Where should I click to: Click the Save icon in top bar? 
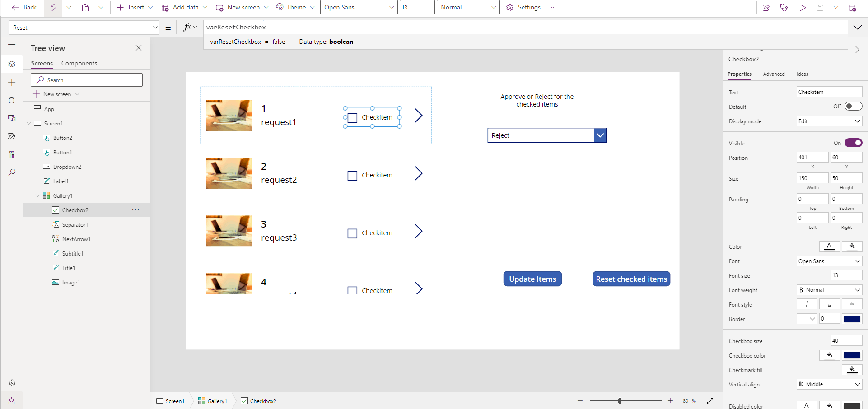tap(820, 8)
